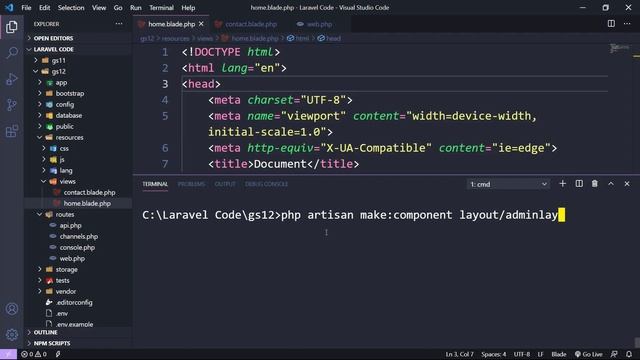The width and height of the screenshot is (640, 360).
Task: Select the Terminal panel tab
Action: (x=155, y=184)
